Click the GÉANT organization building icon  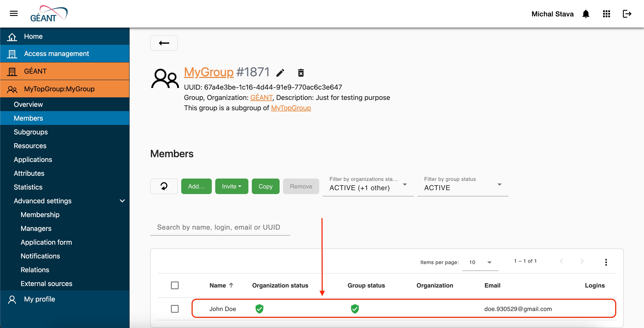pyautogui.click(x=12, y=72)
